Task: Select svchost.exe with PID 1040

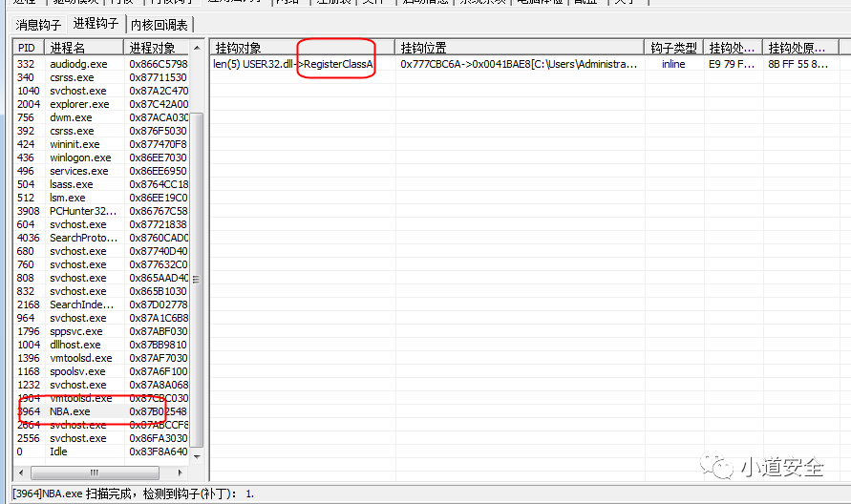Action: click(x=101, y=91)
